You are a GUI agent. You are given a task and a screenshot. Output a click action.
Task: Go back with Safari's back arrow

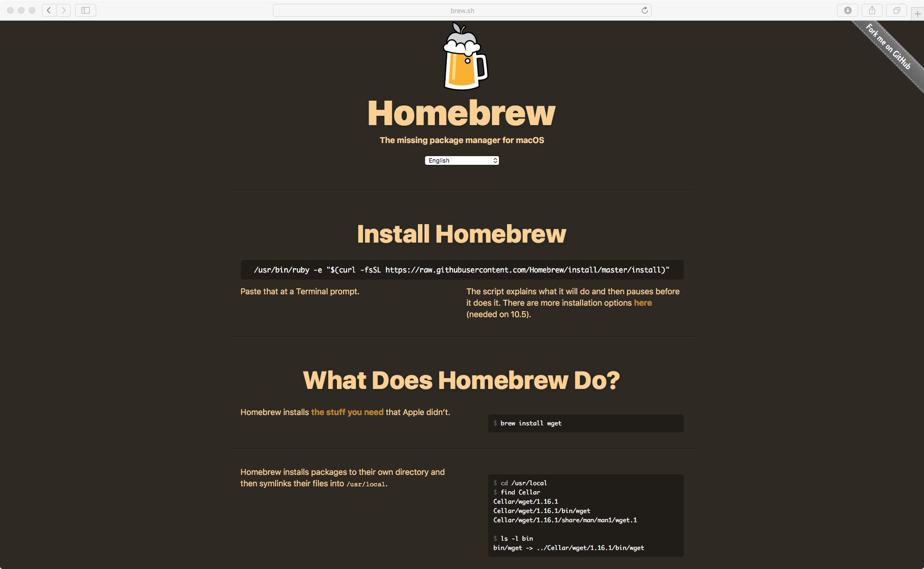pos(49,10)
